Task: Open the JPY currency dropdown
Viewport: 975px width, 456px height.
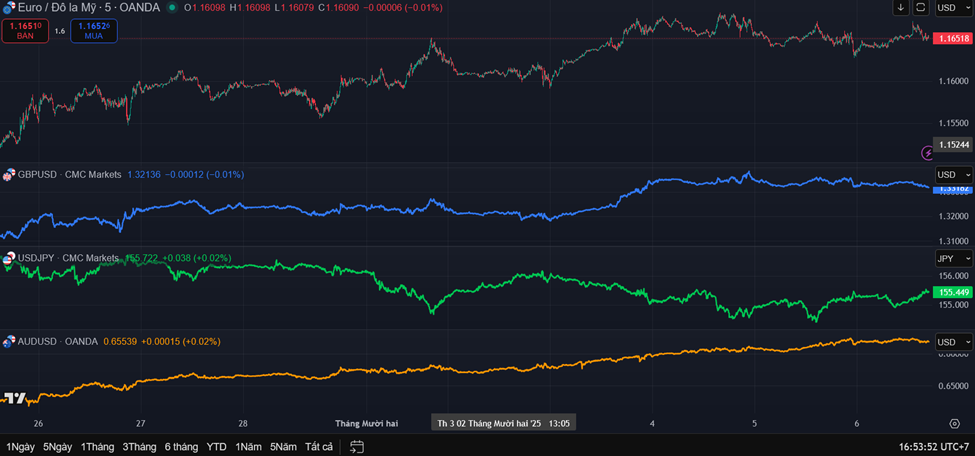Action: pos(952,259)
